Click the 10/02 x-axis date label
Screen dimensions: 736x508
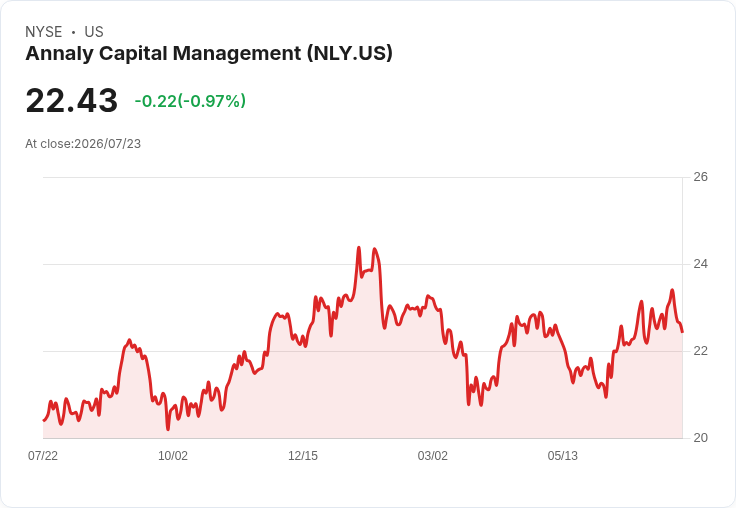coord(173,456)
